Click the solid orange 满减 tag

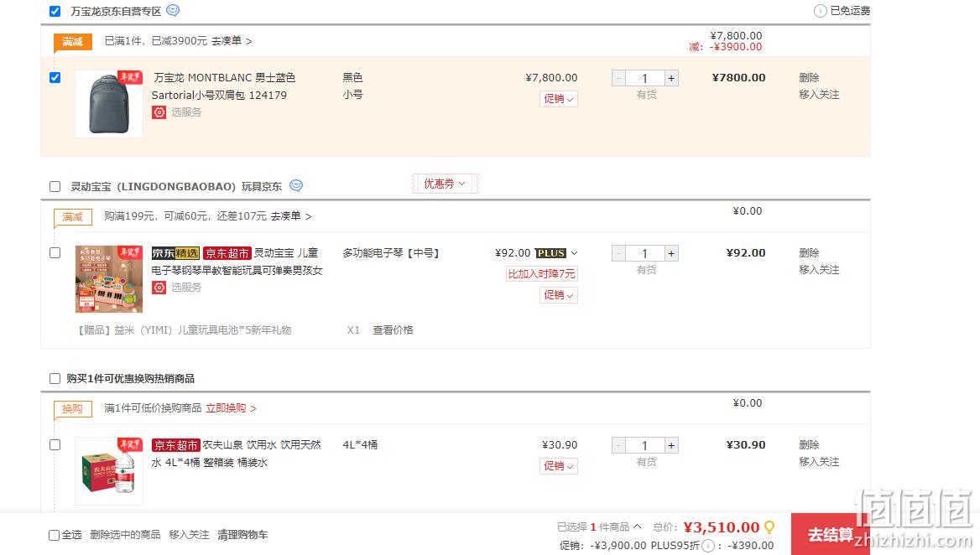(72, 42)
